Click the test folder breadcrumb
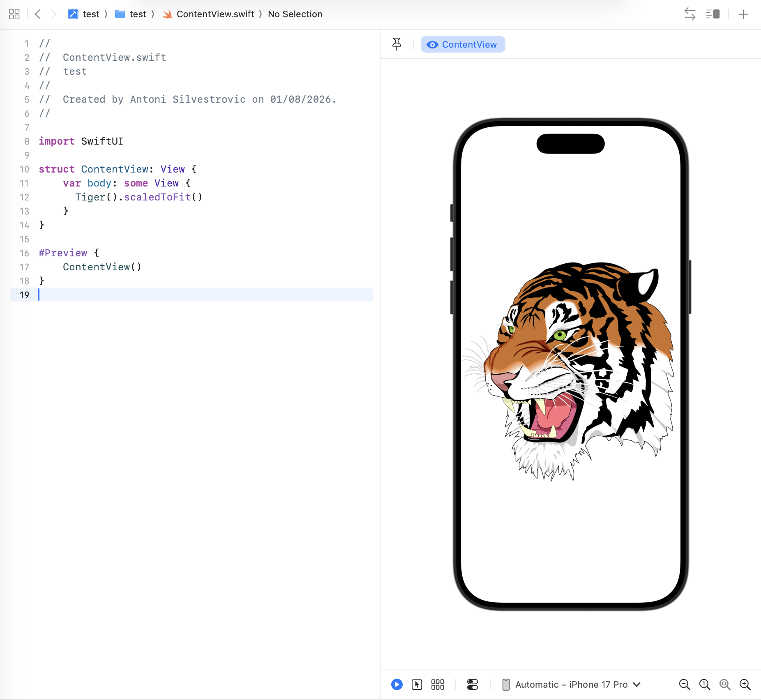Screen dimensions: 761x700 click(131, 14)
